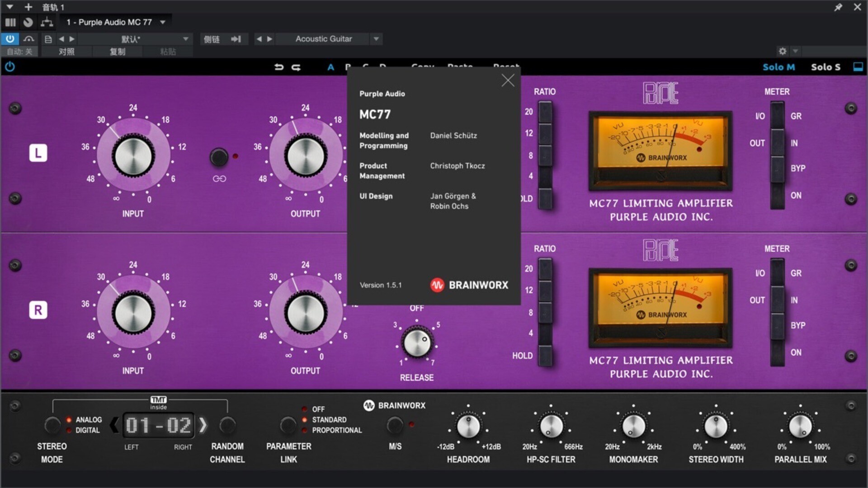Screen dimensions: 868x488
Task: Select previous Acoustic Guitar preset arrow
Action: (259, 39)
